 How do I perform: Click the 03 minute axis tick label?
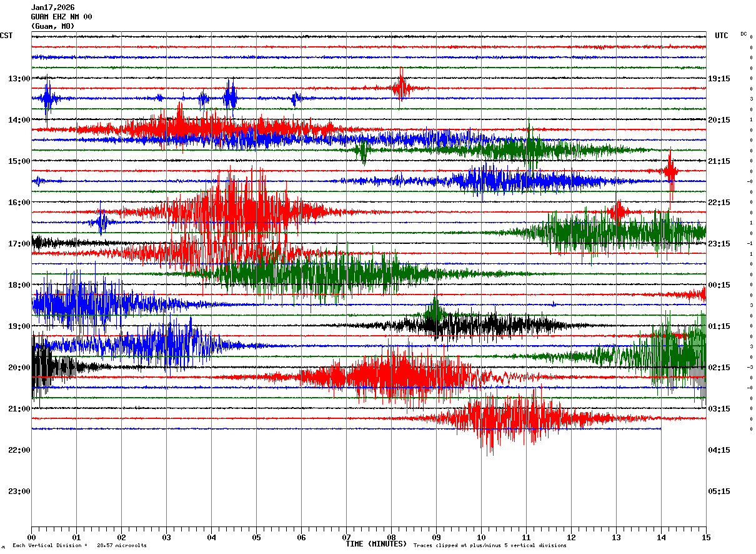tap(166, 537)
